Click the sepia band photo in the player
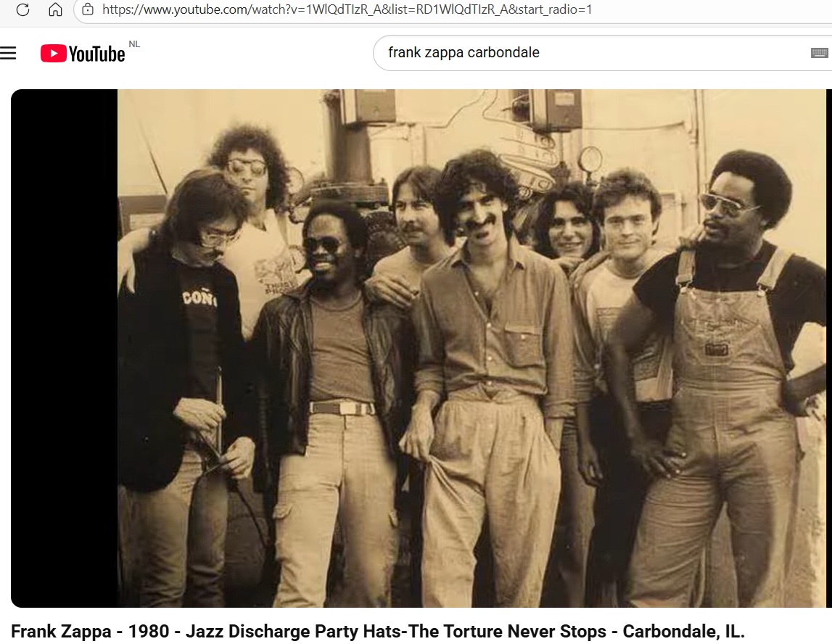The width and height of the screenshot is (832, 644). 471,348
